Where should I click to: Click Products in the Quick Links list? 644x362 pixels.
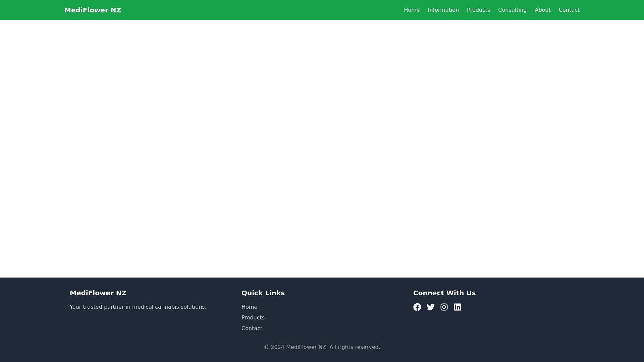(x=253, y=317)
